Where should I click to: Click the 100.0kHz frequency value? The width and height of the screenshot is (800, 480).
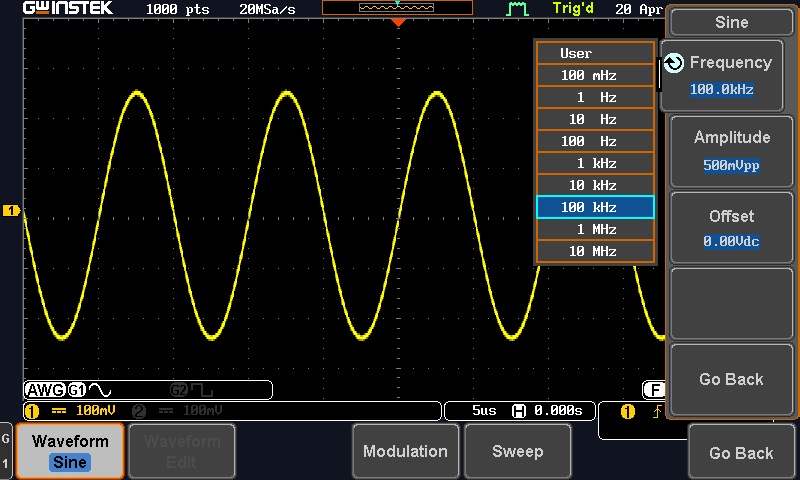point(721,89)
